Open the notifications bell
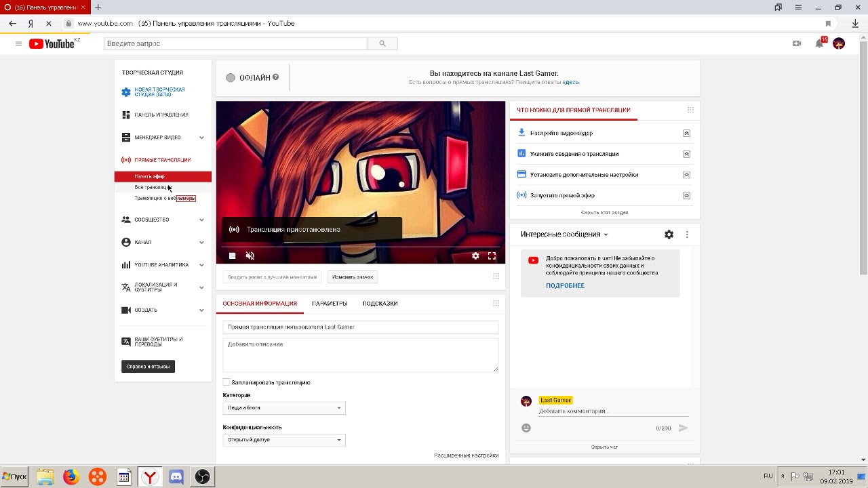The width and height of the screenshot is (868, 488). point(819,43)
